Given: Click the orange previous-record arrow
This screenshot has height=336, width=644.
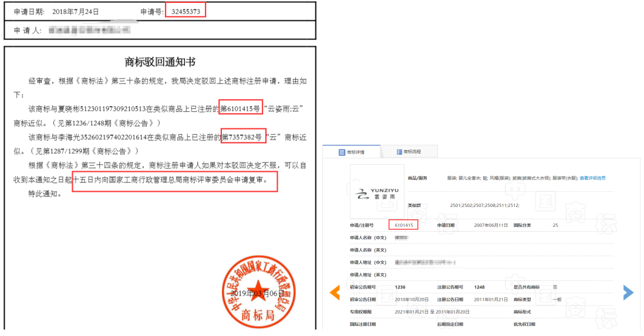Looking at the screenshot, I should (x=335, y=292).
